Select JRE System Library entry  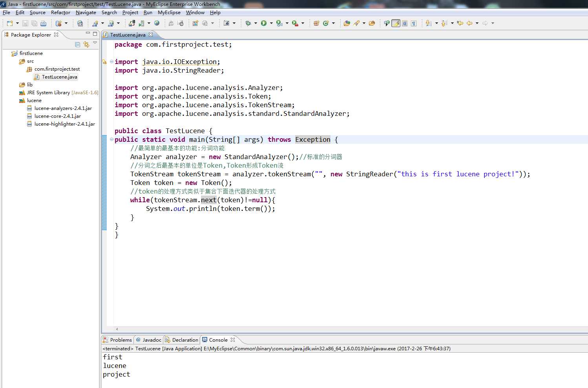click(62, 93)
